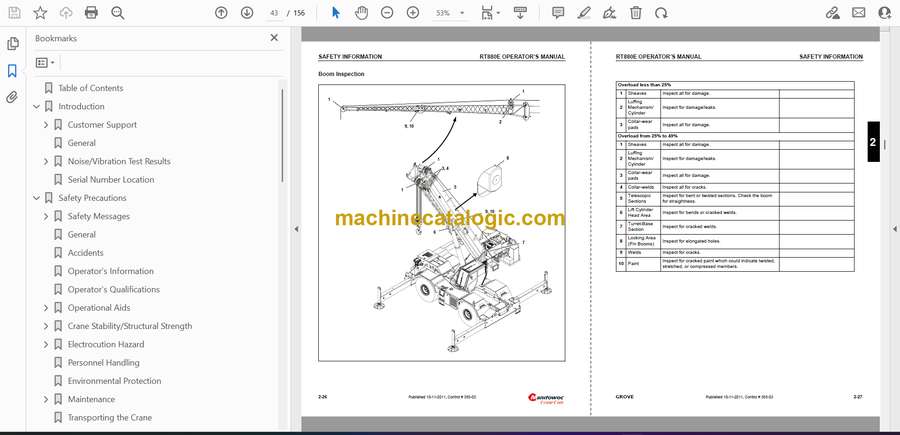Open the Transporting the Crane bookmark

click(x=110, y=418)
